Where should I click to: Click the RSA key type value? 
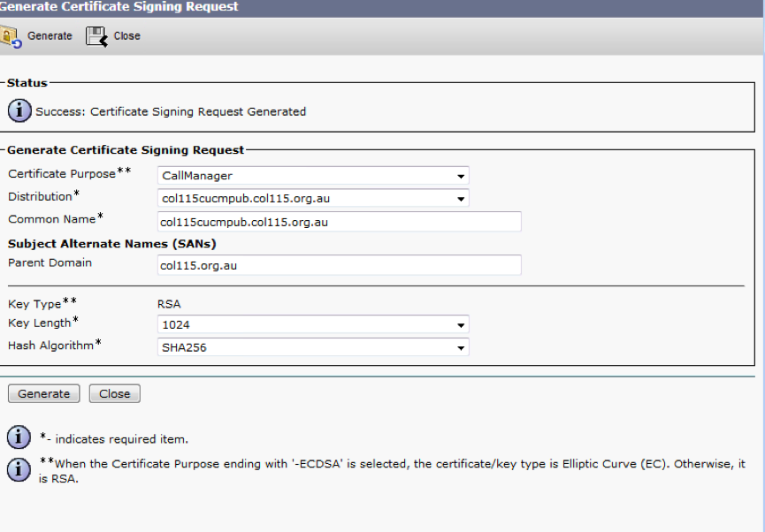169,304
